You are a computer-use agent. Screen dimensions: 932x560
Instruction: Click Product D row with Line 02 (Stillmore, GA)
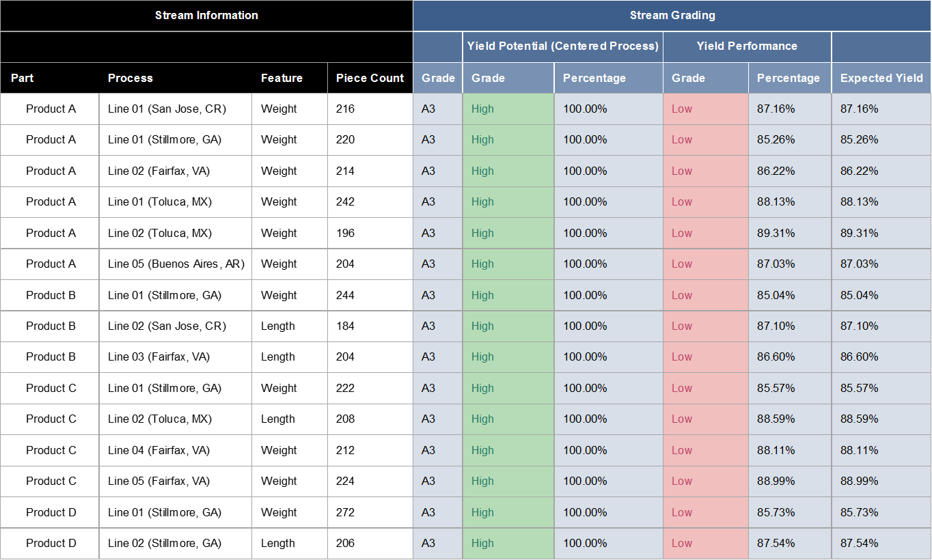pos(51,543)
